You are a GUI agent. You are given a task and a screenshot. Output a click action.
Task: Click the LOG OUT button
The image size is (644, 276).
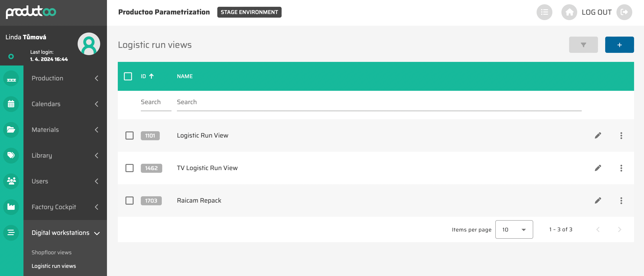pyautogui.click(x=596, y=12)
